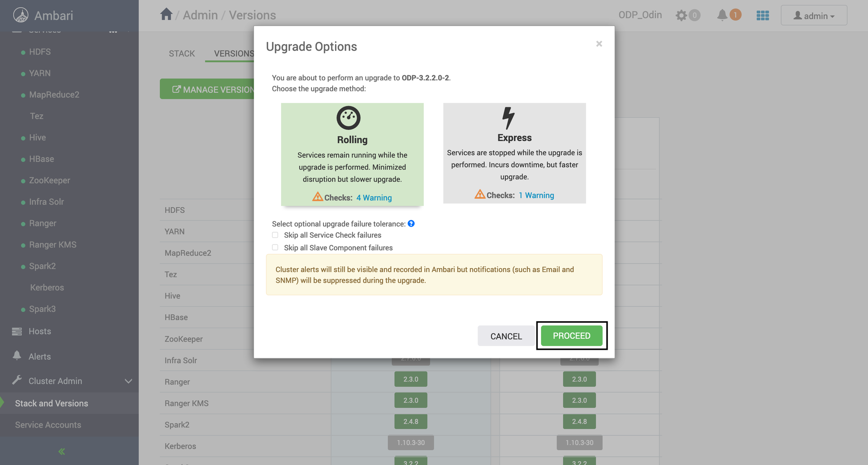Open Kerberos service in sidebar
Screen dimensions: 868x465
[x=47, y=287]
